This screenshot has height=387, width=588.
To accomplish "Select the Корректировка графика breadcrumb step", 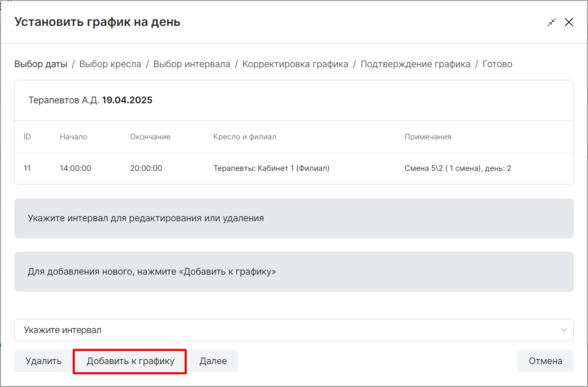I will pyautogui.click(x=295, y=64).
